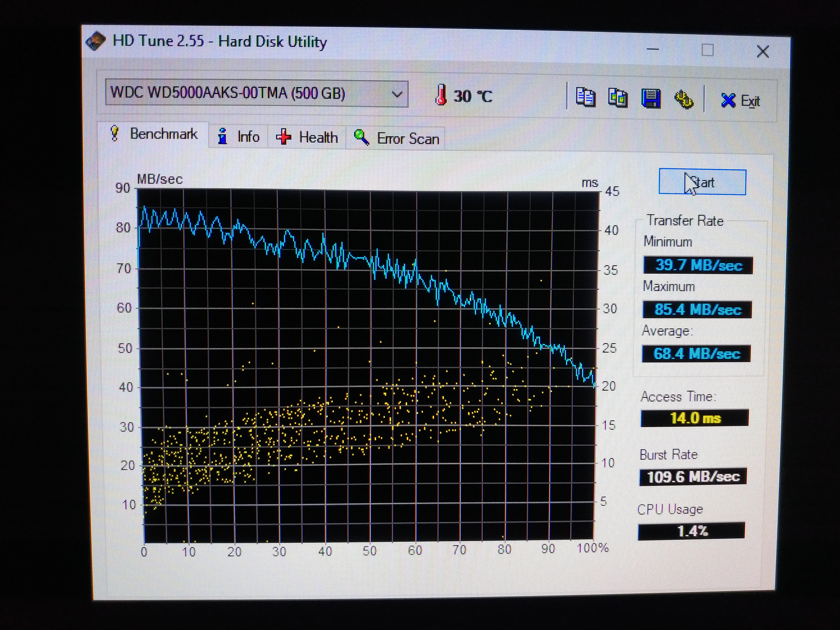840x630 pixels.
Task: Click the copy screenshot to clipboard icon
Action: (618, 98)
